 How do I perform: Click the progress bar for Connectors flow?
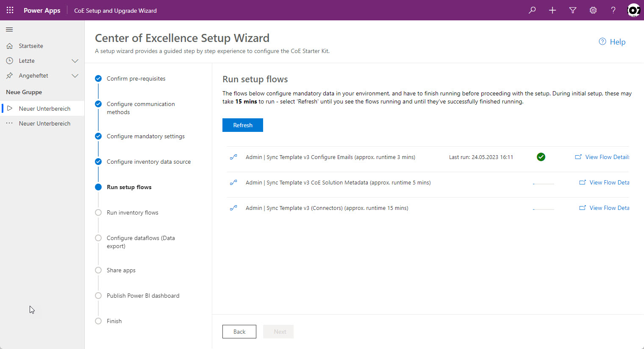tap(543, 209)
